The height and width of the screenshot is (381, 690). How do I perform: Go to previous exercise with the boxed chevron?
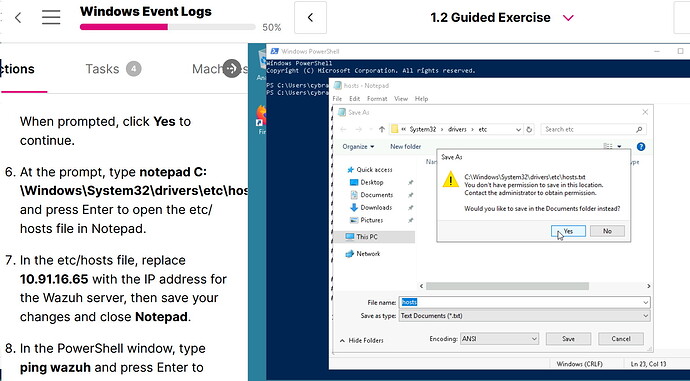click(x=310, y=18)
